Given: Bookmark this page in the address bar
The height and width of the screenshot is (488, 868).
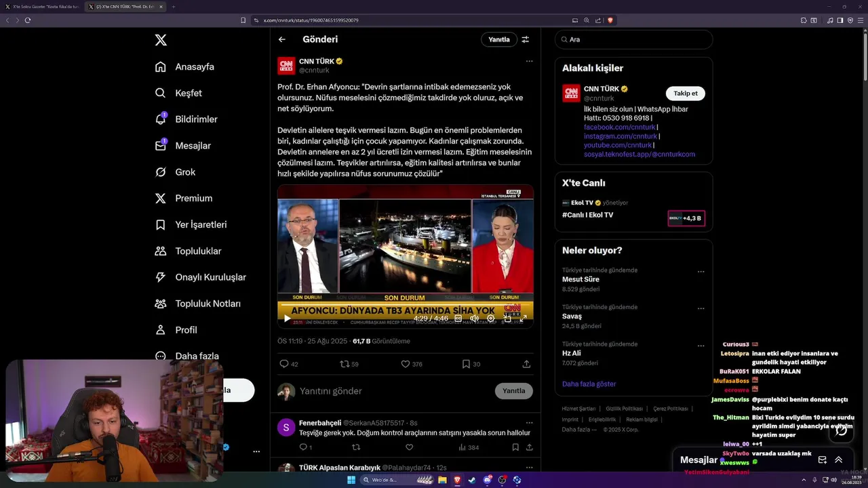Looking at the screenshot, I should click(x=243, y=20).
